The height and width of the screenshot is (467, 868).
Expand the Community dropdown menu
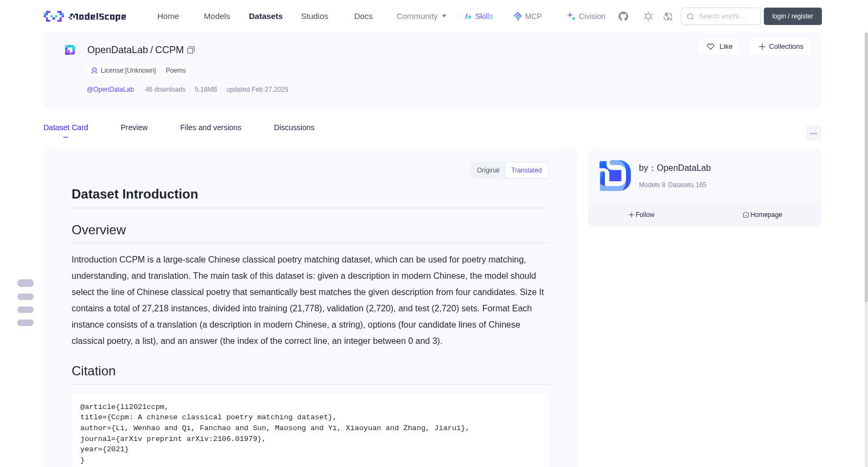pos(422,16)
